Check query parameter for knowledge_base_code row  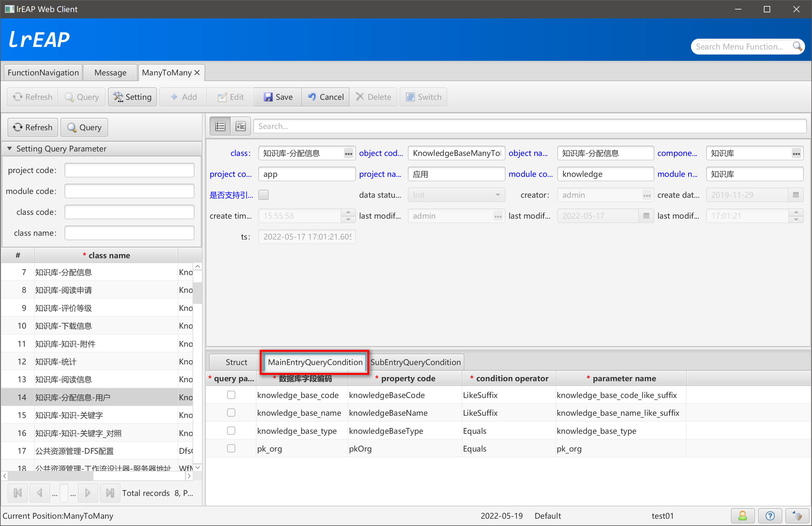[x=231, y=395]
